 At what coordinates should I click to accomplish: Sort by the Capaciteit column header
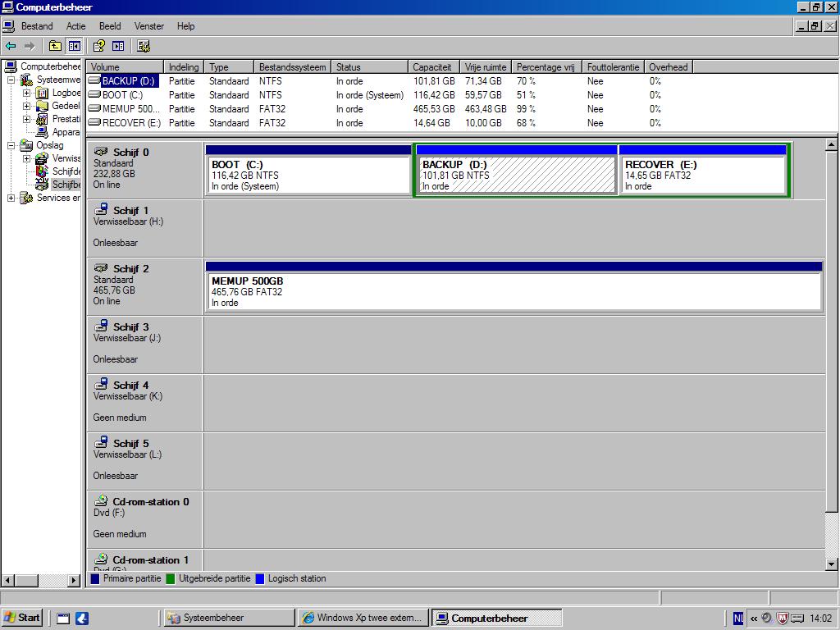tap(434, 67)
